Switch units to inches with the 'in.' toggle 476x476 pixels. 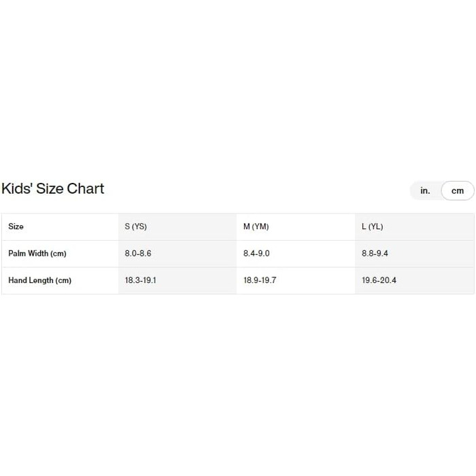(x=425, y=190)
